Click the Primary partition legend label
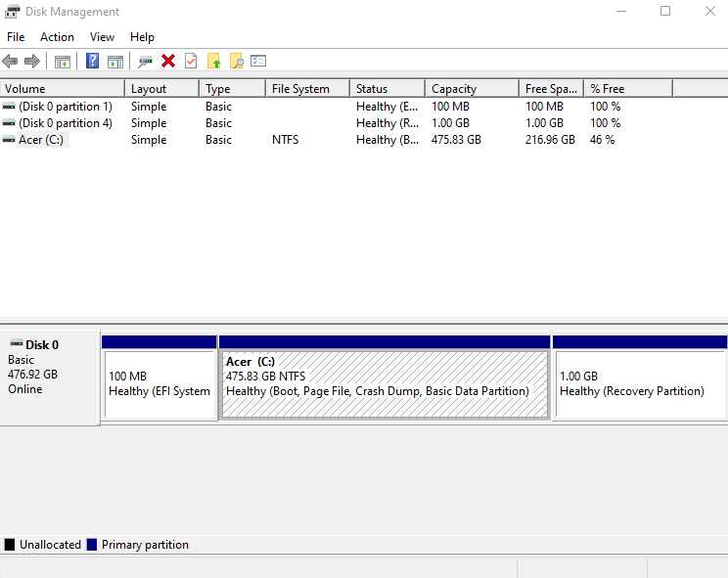728x578 pixels. point(145,545)
